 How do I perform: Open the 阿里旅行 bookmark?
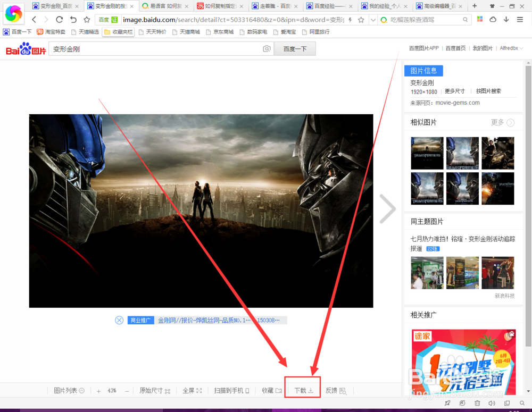pos(315,32)
